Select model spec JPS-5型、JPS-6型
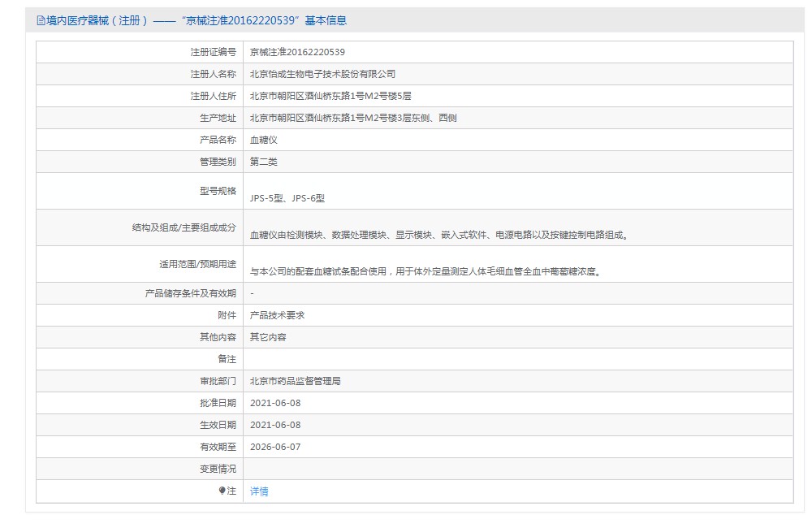The width and height of the screenshot is (812, 528). point(287,198)
